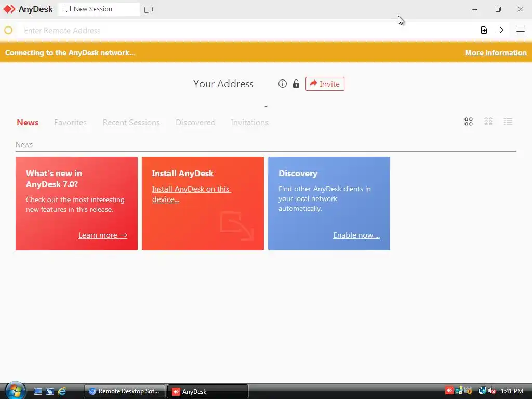This screenshot has height=399, width=532.
Task: Click the Invite button
Action: coord(325,84)
